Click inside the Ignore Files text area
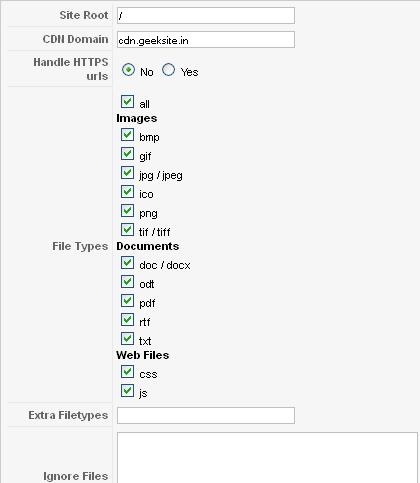This screenshot has height=483, width=420. click(267, 458)
